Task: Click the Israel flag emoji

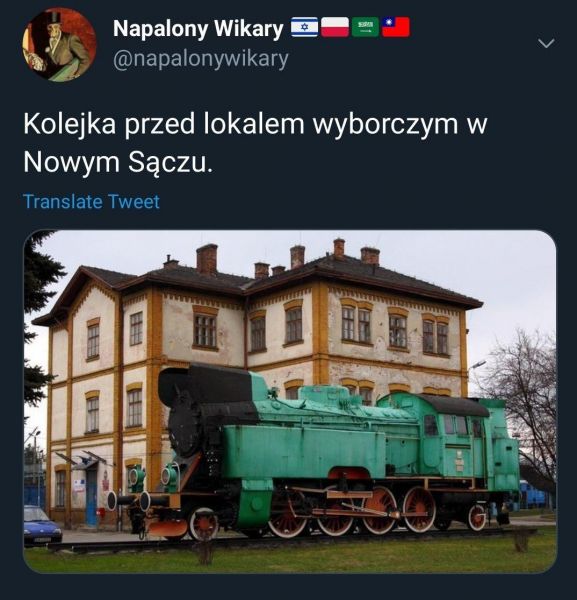Action: point(305,27)
